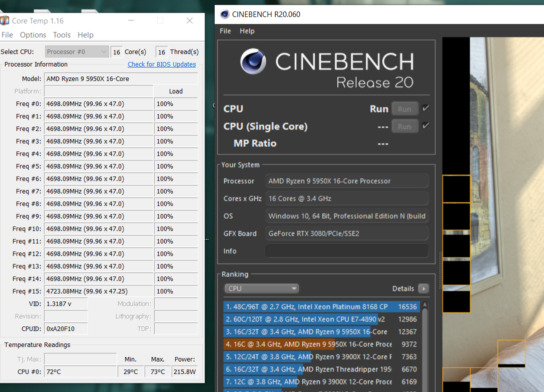Minimize the Core Temp window

point(131,20)
